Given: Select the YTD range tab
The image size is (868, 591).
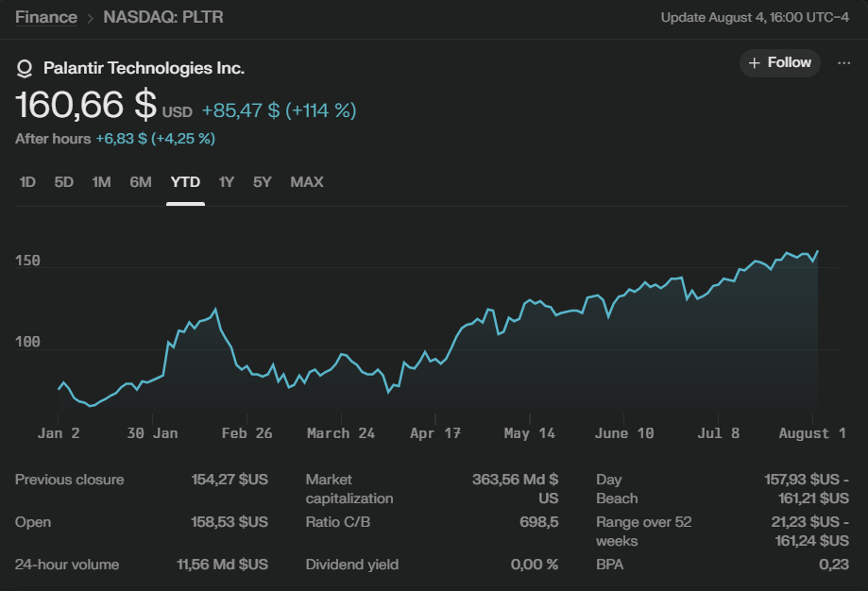Looking at the screenshot, I should (185, 181).
